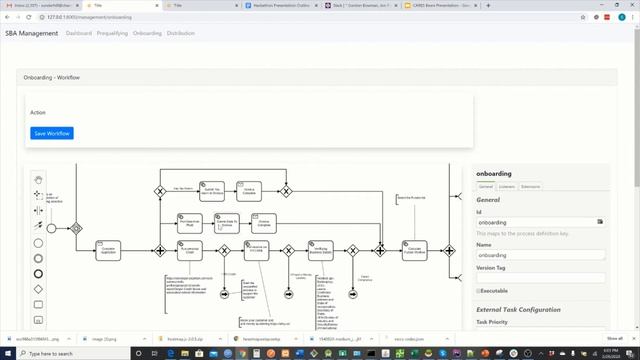Reload the page in the browser
The width and height of the screenshot is (640, 360).
pyautogui.click(x=29, y=17)
